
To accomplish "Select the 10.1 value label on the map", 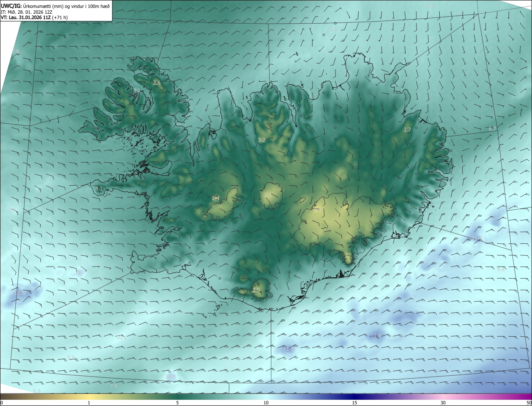I will point(121,338).
